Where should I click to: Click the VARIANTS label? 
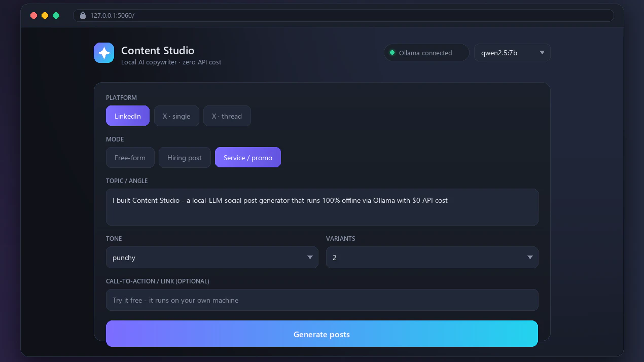[x=340, y=238]
